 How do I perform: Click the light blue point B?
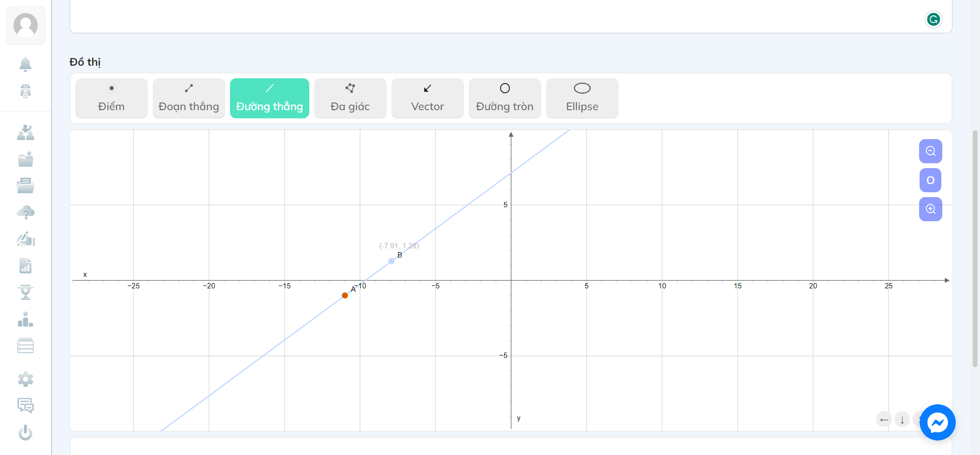tap(392, 261)
